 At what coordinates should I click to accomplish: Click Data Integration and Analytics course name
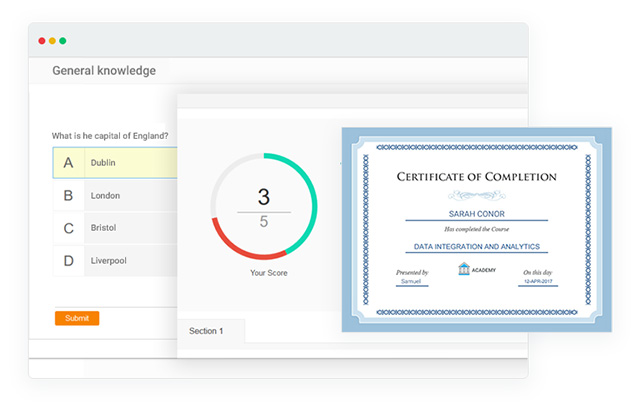pos(476,246)
